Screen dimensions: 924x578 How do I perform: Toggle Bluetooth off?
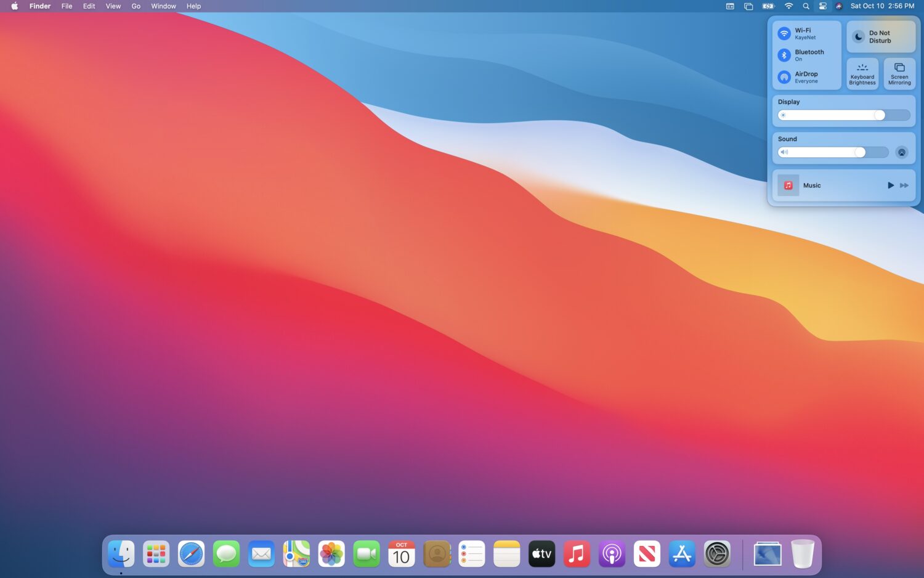coord(784,55)
